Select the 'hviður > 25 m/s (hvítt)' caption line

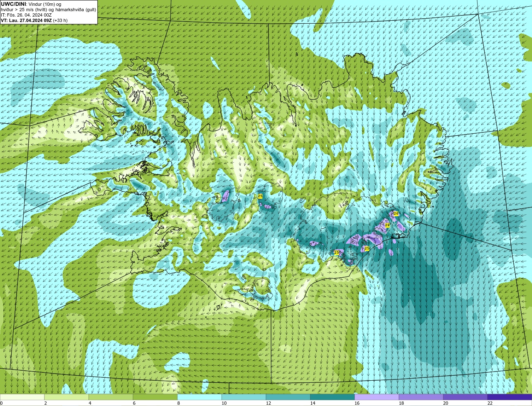pyautogui.click(x=49, y=10)
